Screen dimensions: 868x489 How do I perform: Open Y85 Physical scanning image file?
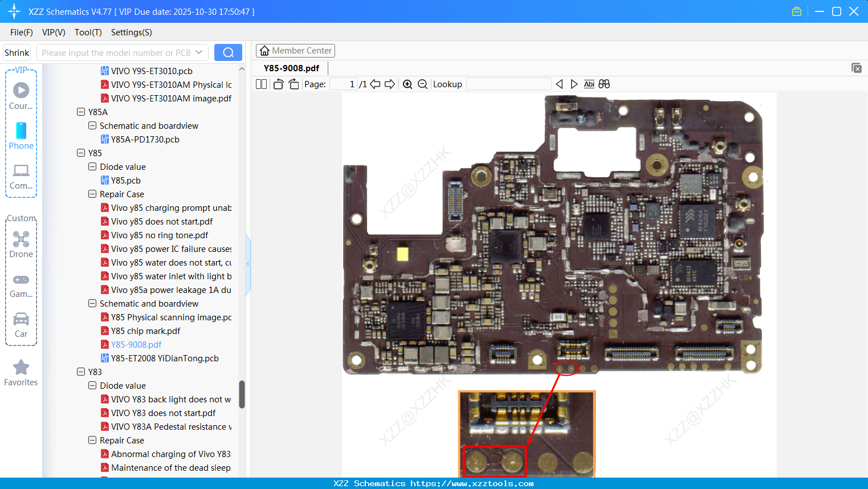pos(171,317)
